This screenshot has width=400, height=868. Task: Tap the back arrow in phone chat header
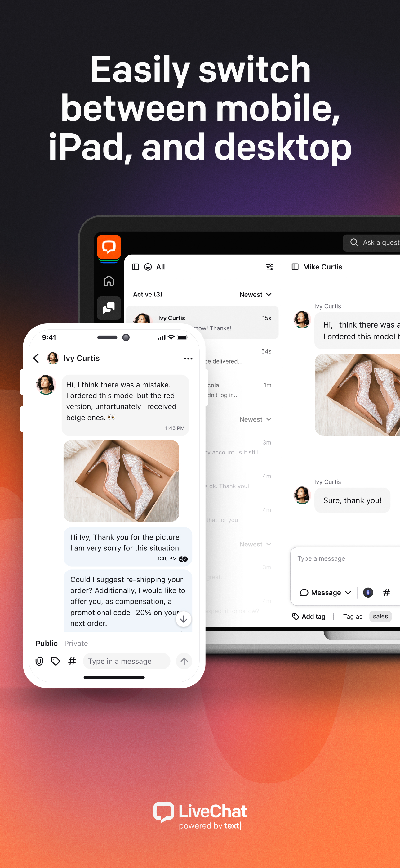pyautogui.click(x=36, y=358)
